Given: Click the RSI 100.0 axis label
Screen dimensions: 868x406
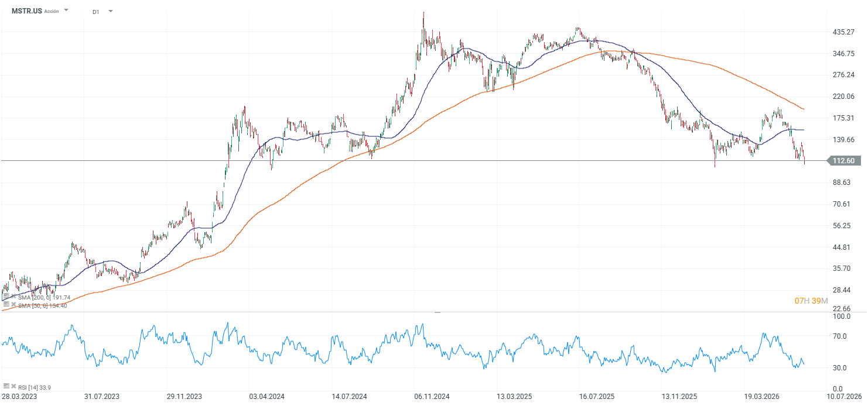Looking at the screenshot, I should click(x=842, y=316).
